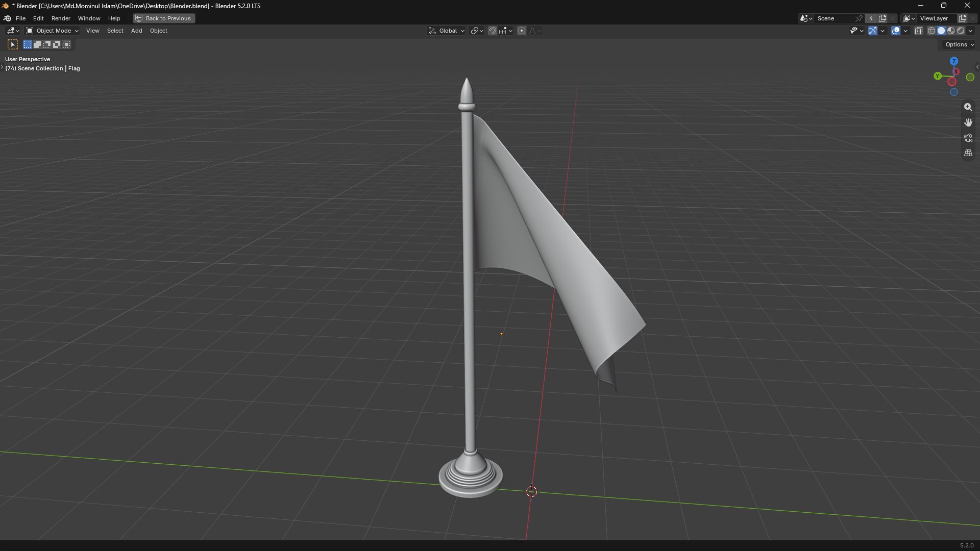Click the ViewLayer name field
The width and height of the screenshot is (980, 551).
tap(937, 18)
